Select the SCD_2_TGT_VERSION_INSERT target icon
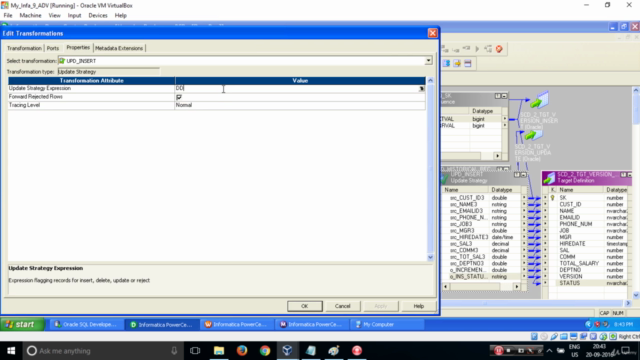640x360 pixels. 539,100
